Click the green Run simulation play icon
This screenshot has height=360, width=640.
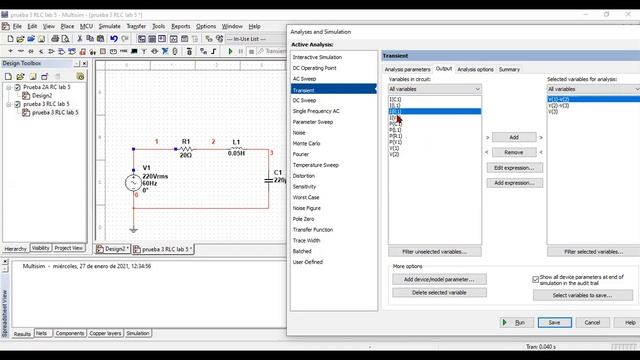coord(230,51)
